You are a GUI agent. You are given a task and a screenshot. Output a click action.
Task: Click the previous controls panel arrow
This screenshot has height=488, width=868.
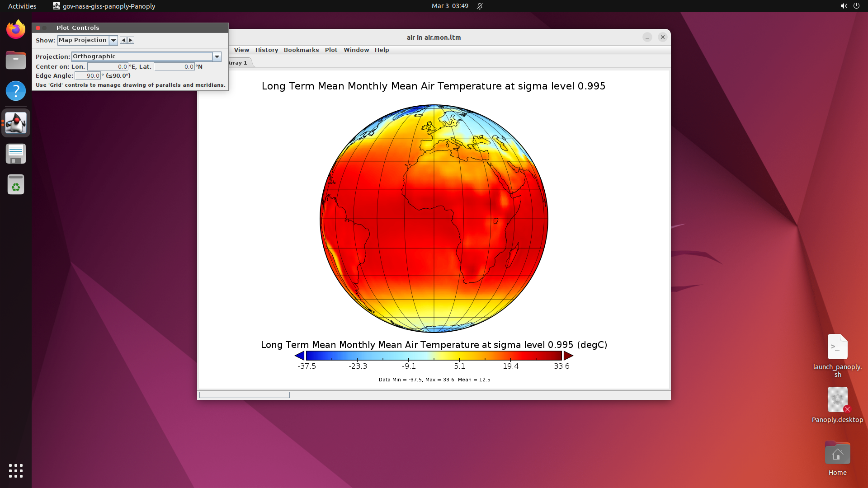pyautogui.click(x=123, y=40)
